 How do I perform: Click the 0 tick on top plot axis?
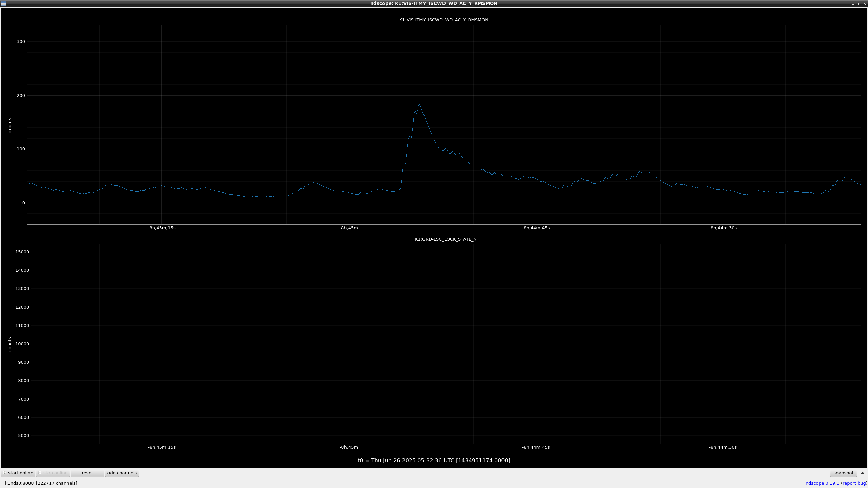(24, 203)
